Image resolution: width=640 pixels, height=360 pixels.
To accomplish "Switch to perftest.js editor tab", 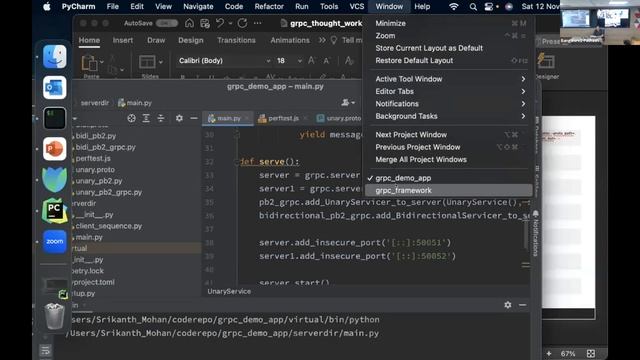I will [x=282, y=118].
